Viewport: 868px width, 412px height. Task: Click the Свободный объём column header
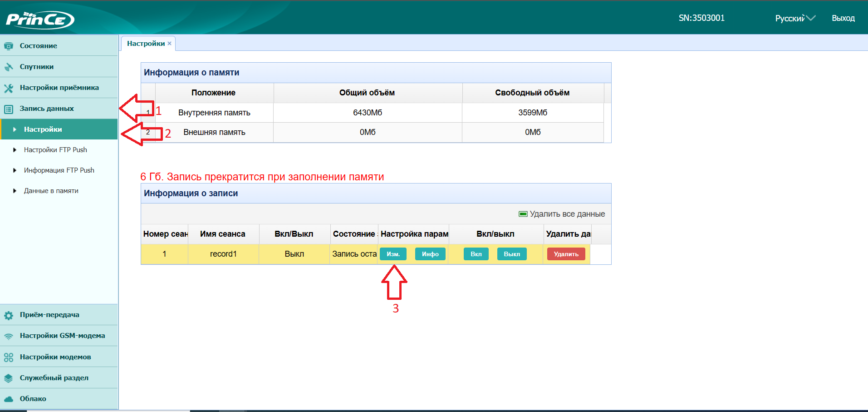[532, 93]
